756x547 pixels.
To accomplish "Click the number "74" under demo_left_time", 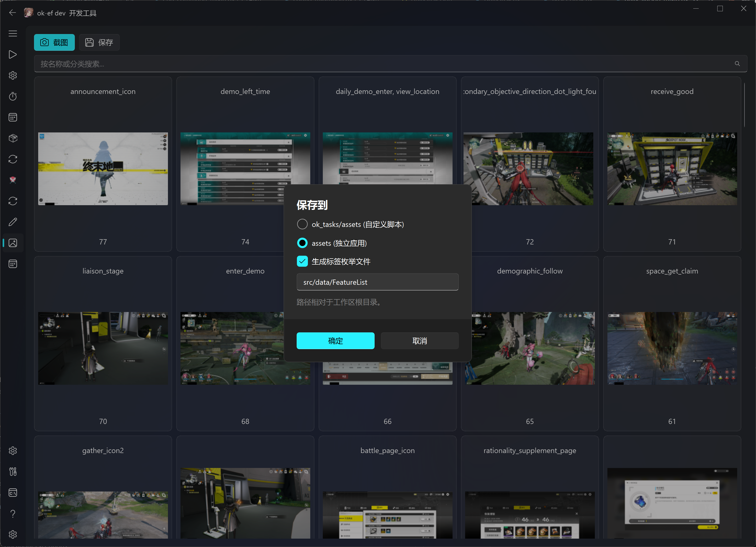I will pyautogui.click(x=245, y=242).
